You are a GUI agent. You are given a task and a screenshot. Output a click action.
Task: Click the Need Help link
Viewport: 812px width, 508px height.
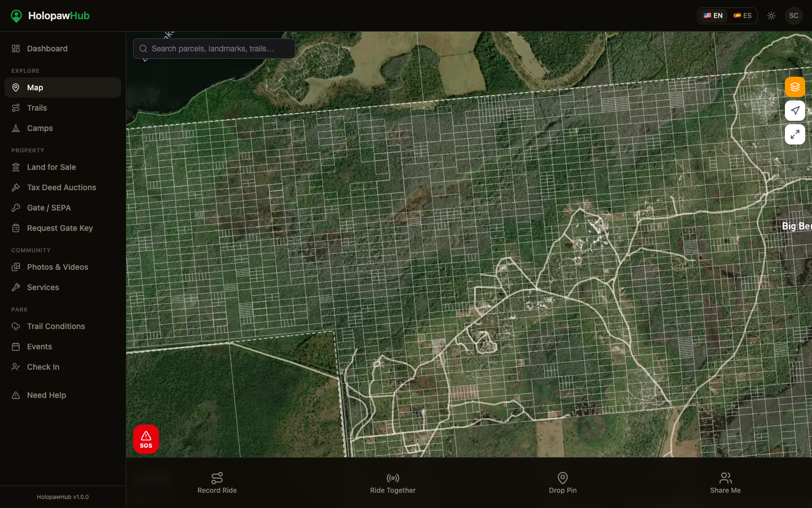click(x=46, y=395)
